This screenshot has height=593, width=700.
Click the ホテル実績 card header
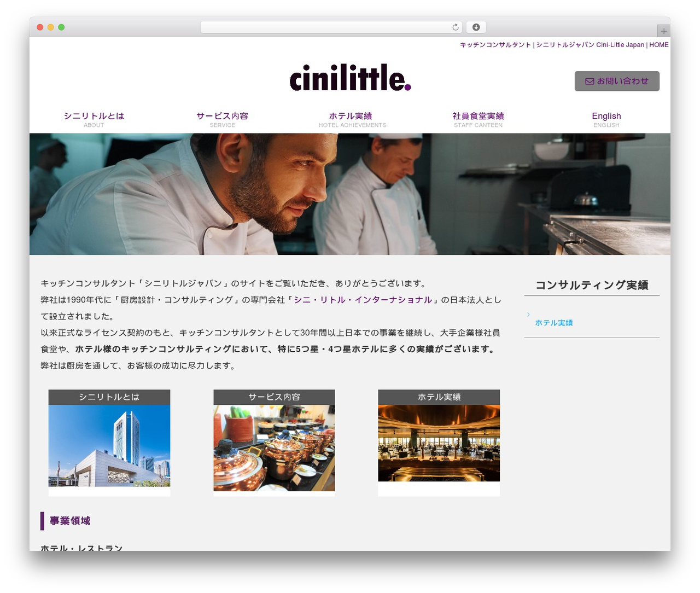439,397
